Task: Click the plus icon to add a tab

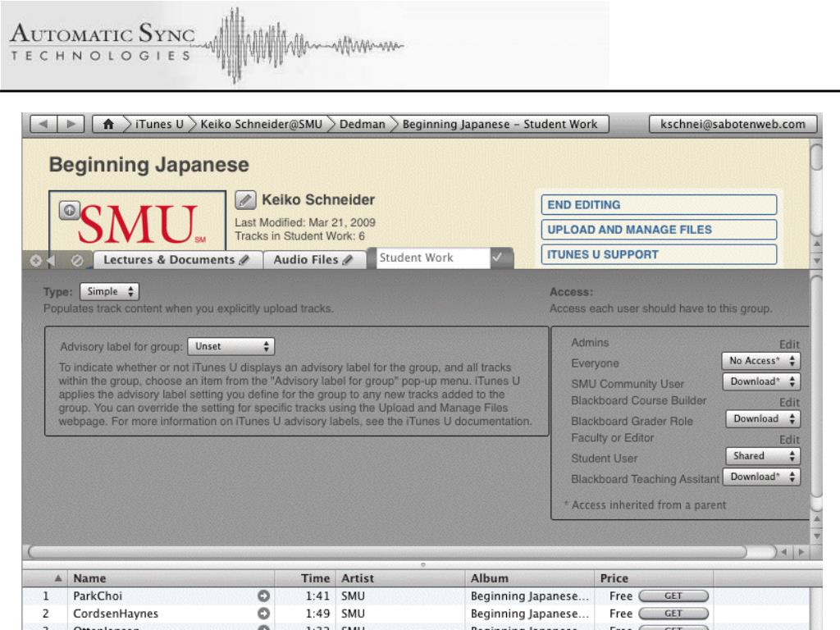Action: tap(35, 260)
